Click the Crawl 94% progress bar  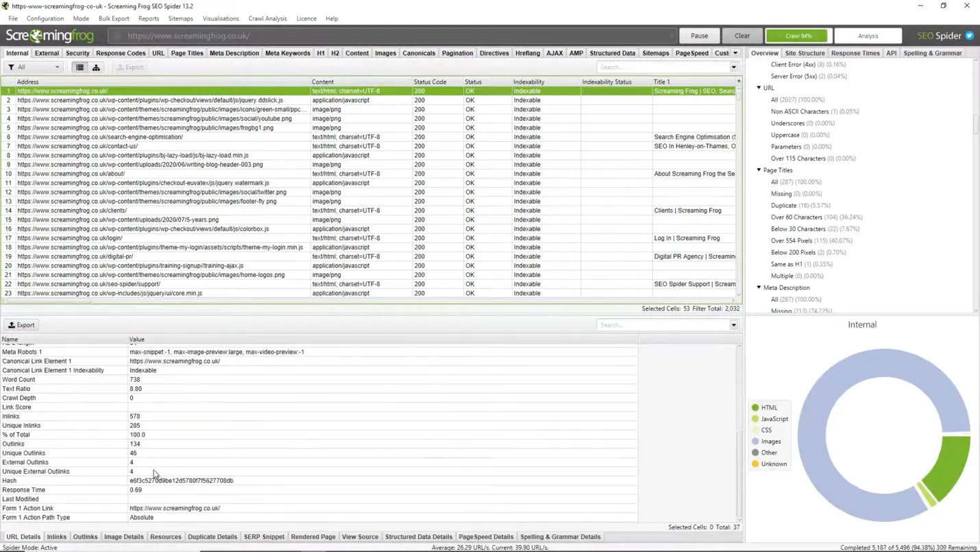coord(798,36)
